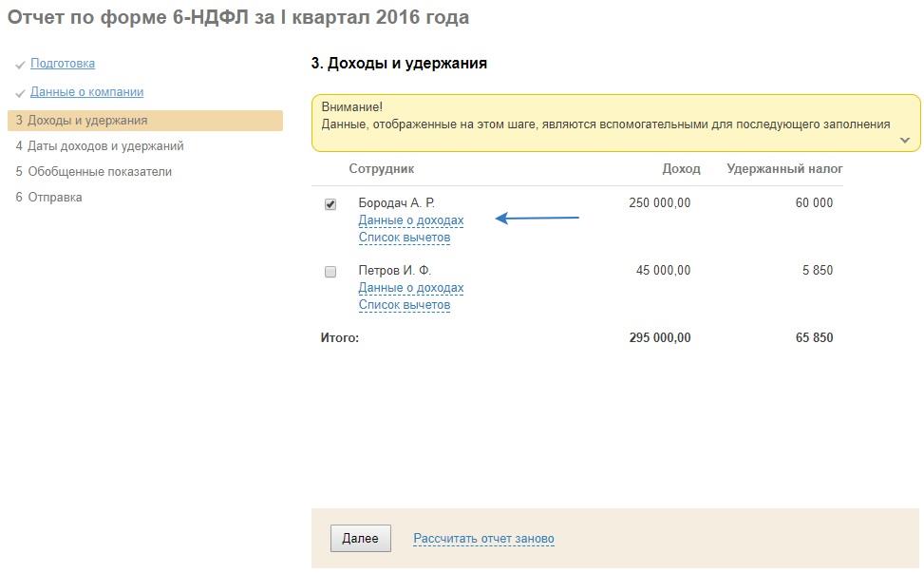Show Список вычетов for Бородач А. Р.
The width and height of the screenshot is (924, 573).
(405, 238)
